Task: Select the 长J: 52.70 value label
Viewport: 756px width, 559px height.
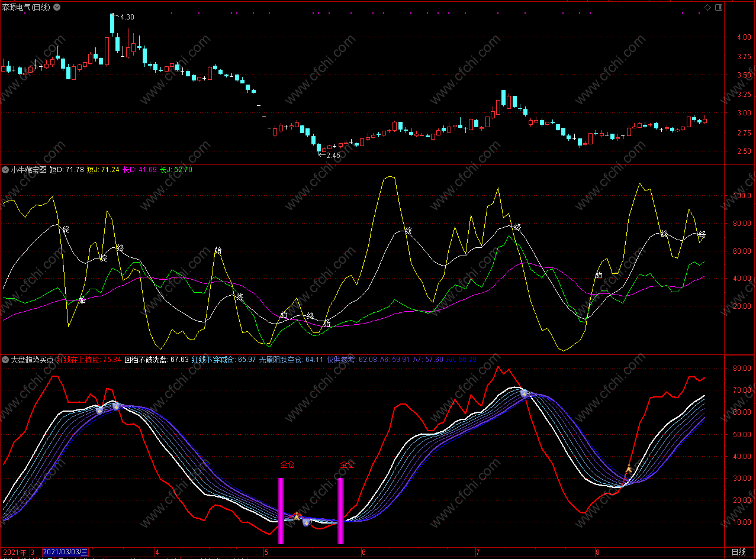Action: tap(176, 170)
